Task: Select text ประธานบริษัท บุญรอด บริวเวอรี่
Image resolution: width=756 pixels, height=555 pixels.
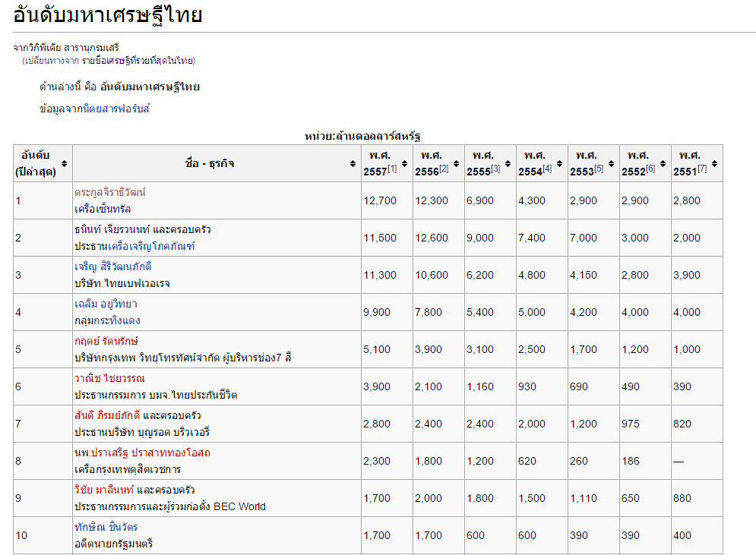Action: click(x=142, y=432)
